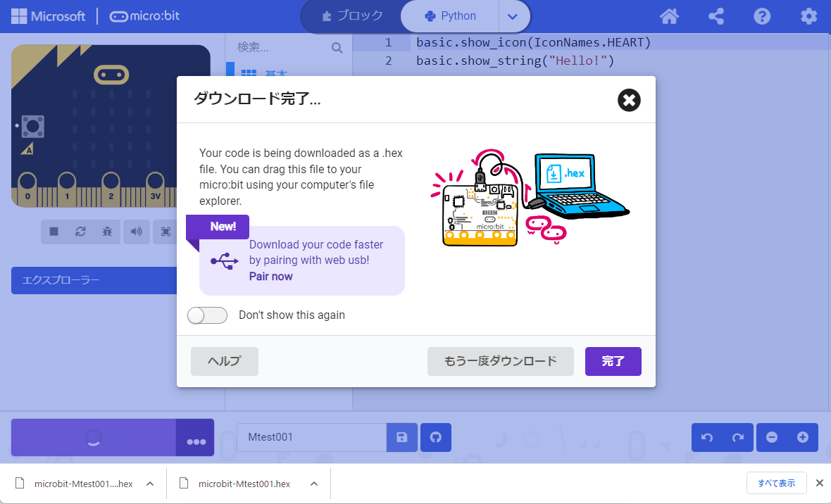Viewport: 831px width, 504px height.
Task: Open ヘルプ in the dialog
Action: click(225, 361)
